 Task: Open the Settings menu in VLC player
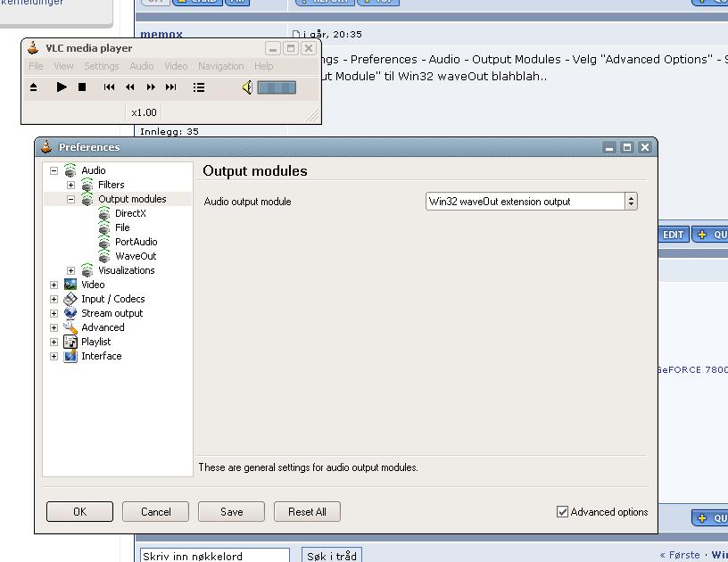click(x=101, y=66)
